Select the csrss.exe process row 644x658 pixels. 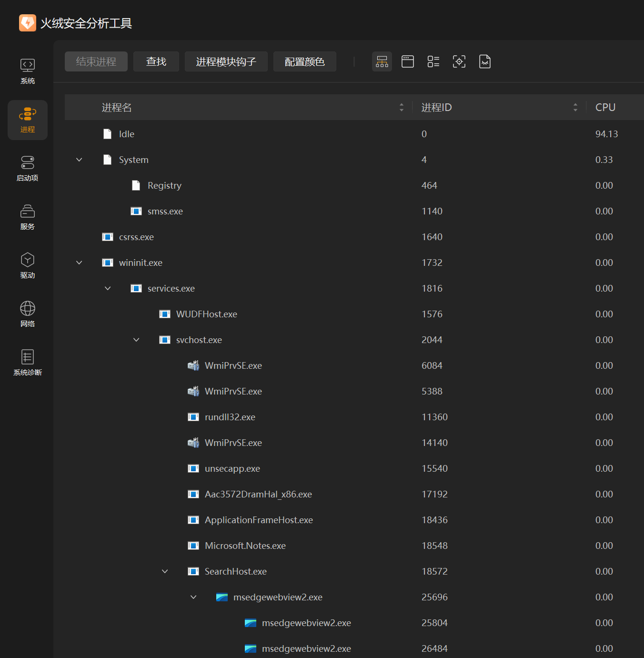point(354,237)
